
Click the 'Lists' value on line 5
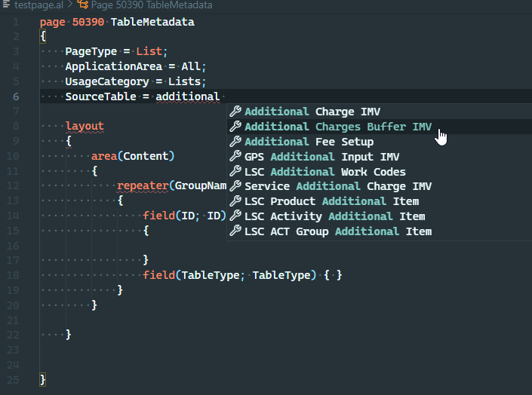184,81
